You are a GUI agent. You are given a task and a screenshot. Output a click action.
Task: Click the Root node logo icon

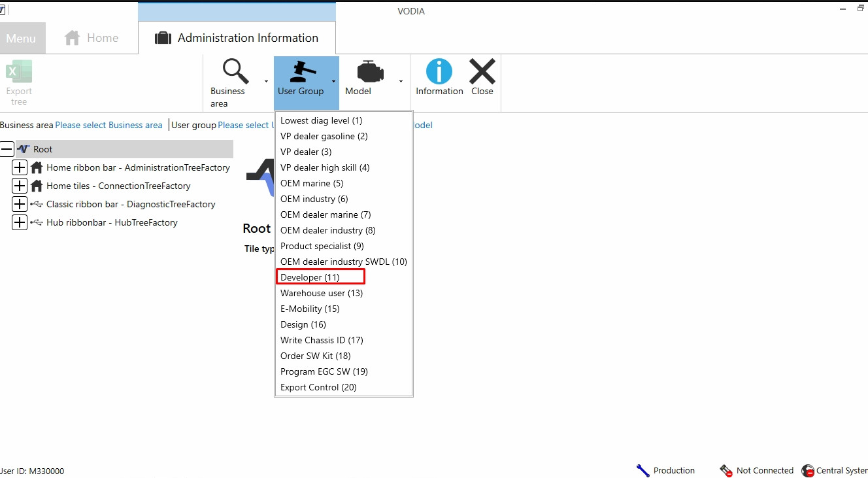[24, 149]
